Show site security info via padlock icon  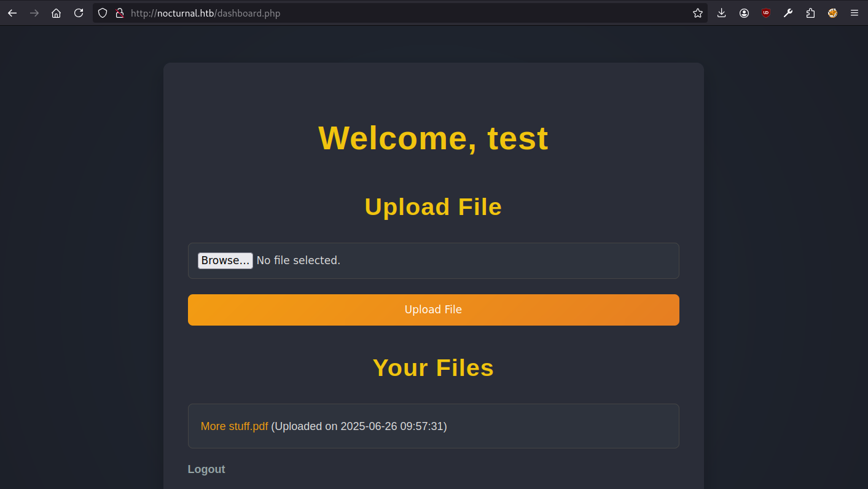pos(120,13)
